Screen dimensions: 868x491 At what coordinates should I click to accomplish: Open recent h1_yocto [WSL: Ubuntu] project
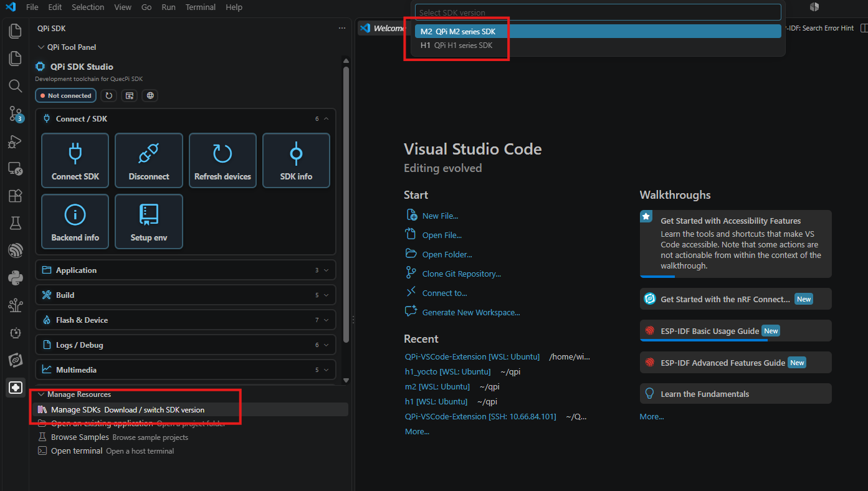coord(447,371)
